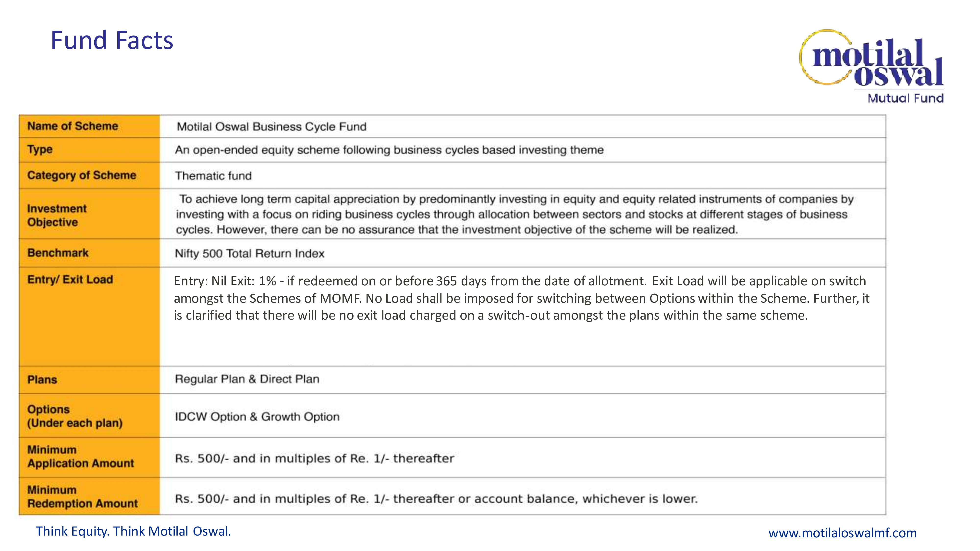Click the Motilal Oswal Business Cycle Fund text
The height and width of the screenshot is (551, 980).
click(x=272, y=127)
